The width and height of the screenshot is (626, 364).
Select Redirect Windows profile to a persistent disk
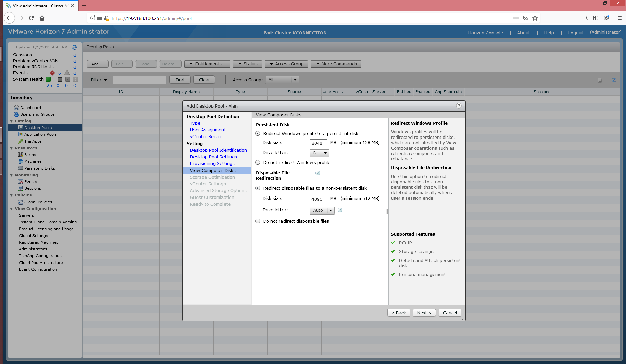[258, 134]
